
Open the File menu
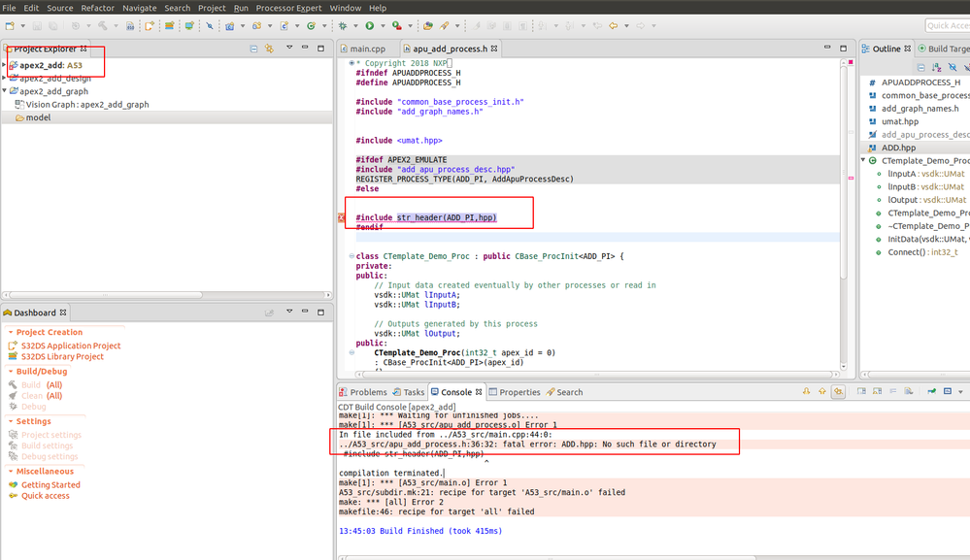(9, 8)
